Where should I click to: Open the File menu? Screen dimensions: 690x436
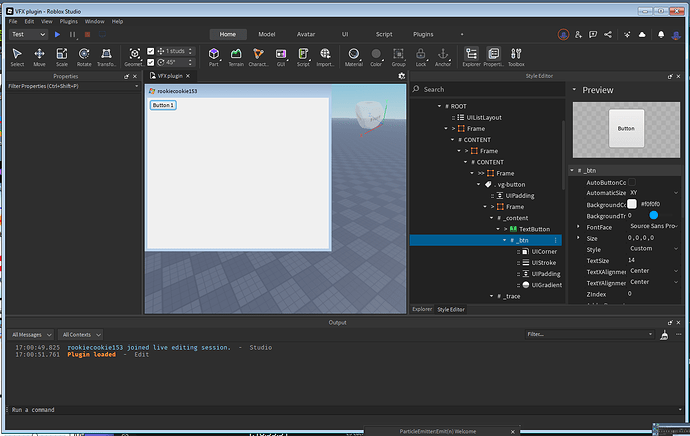tap(13, 21)
